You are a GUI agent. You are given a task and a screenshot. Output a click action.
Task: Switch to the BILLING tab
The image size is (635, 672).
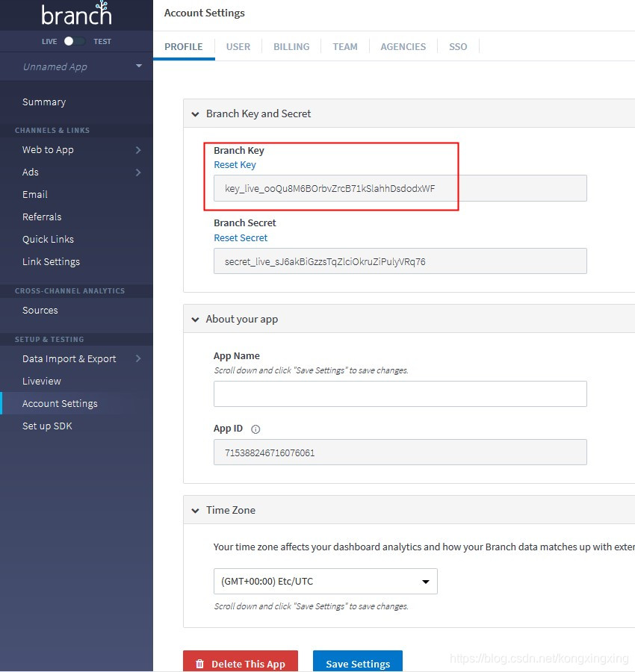[x=291, y=46]
